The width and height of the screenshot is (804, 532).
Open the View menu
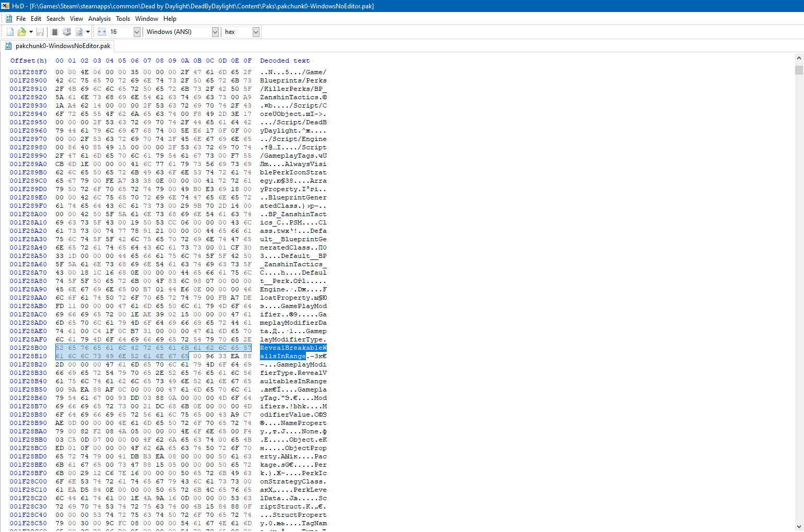[76, 18]
